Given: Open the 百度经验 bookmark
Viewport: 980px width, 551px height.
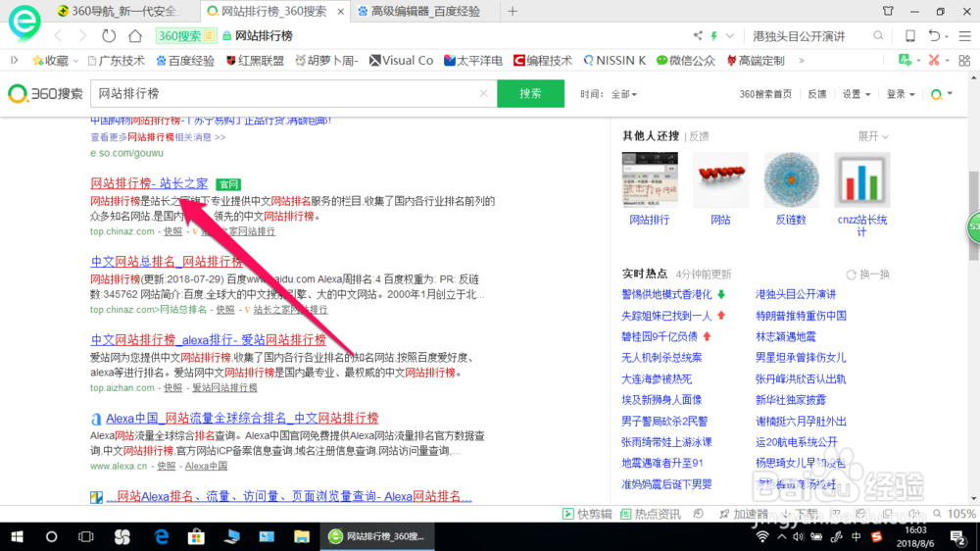Looking at the screenshot, I should 185,60.
